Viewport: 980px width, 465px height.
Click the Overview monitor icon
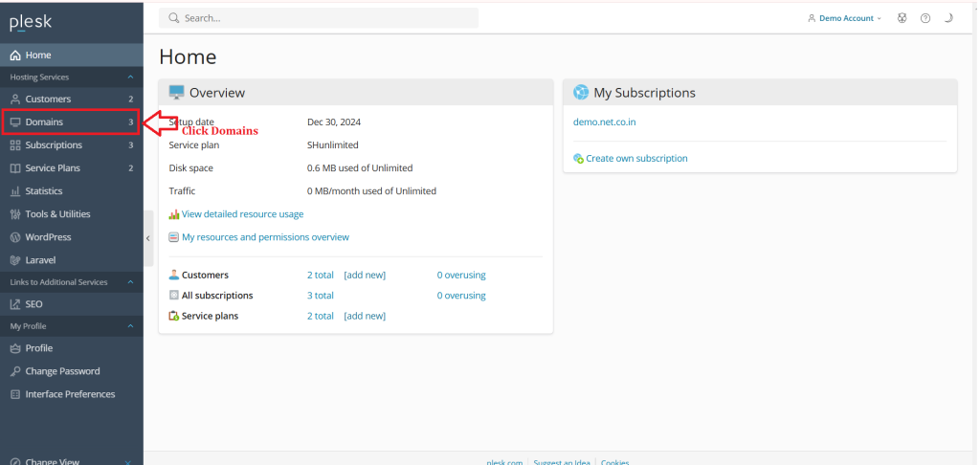point(177,93)
